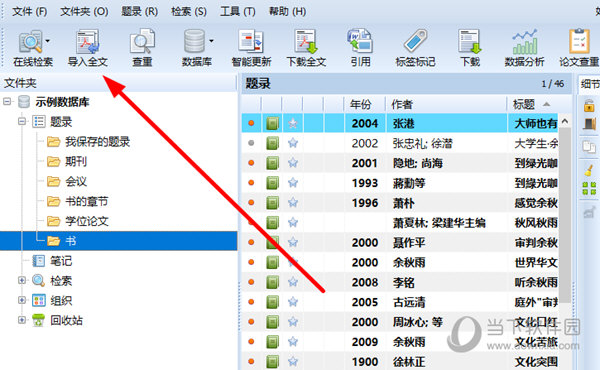Viewport: 600px width, 370px height.
Task: Insert a citation with 引用 icon
Action: point(360,41)
